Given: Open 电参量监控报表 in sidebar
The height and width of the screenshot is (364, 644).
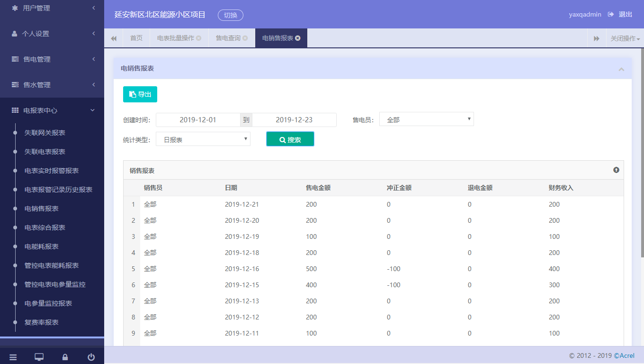Looking at the screenshot, I should 48,303.
